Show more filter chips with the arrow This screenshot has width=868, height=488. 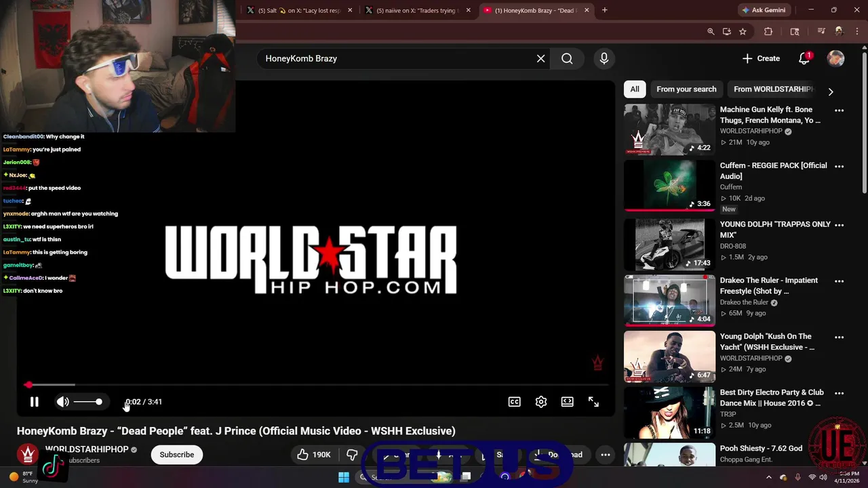tap(831, 91)
